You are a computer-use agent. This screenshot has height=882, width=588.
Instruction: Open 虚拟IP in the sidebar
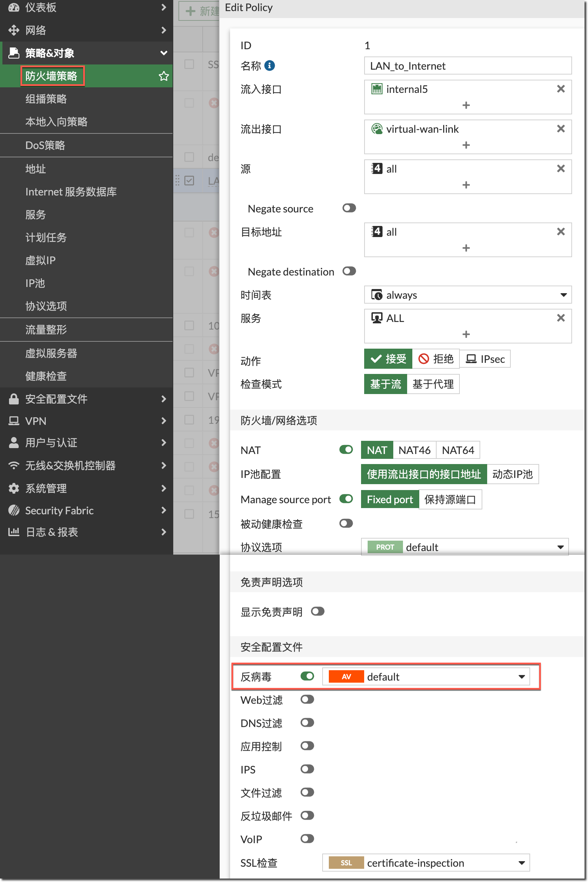[41, 260]
